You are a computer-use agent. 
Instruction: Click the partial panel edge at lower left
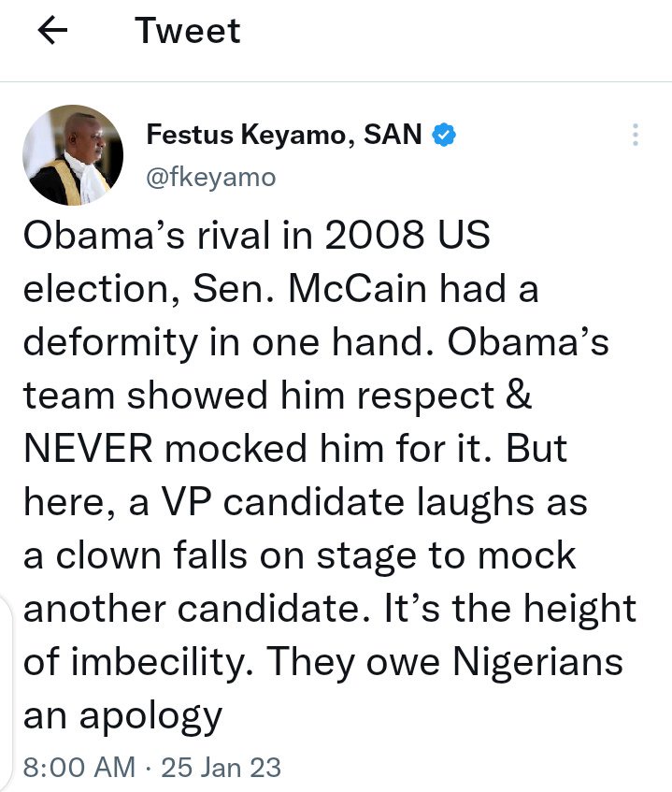click(x=5, y=692)
